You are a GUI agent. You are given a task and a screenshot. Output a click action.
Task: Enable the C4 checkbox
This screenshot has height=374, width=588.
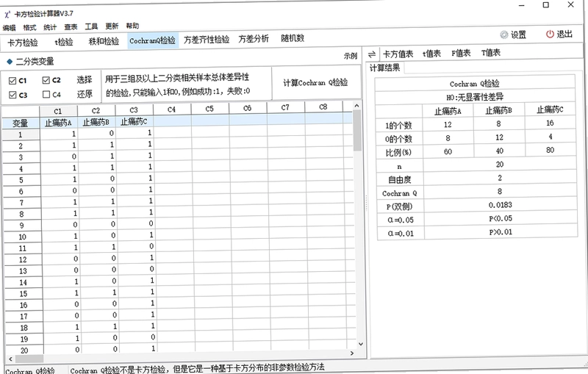click(46, 94)
